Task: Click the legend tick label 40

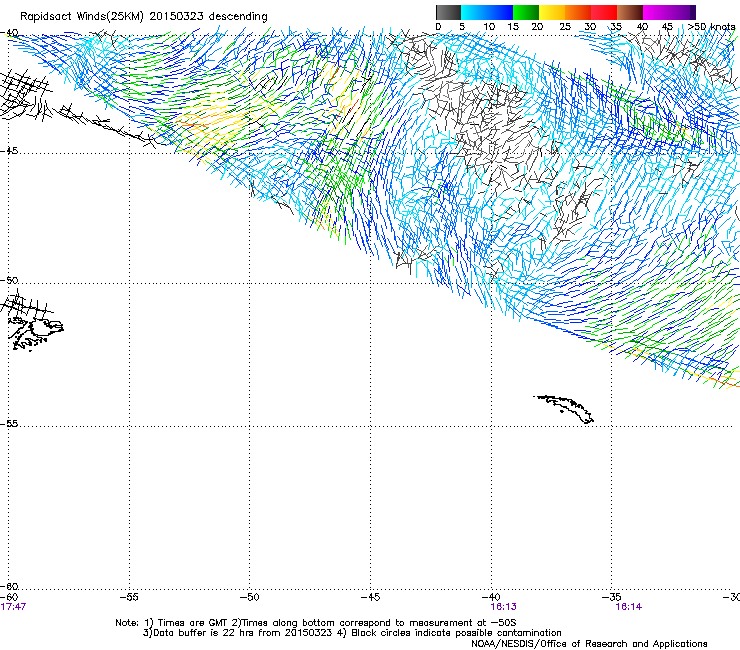Action: [642, 27]
